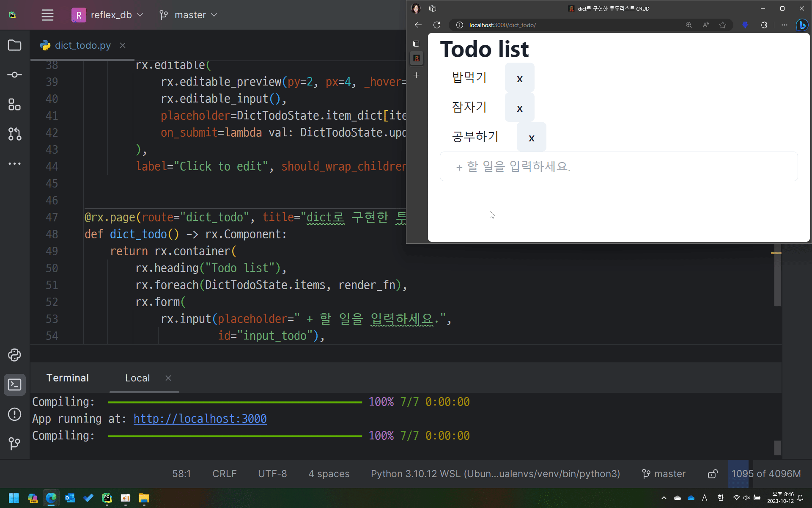Image resolution: width=812 pixels, height=508 pixels.
Task: Toggle the Terminal tool window button
Action: tap(14, 384)
